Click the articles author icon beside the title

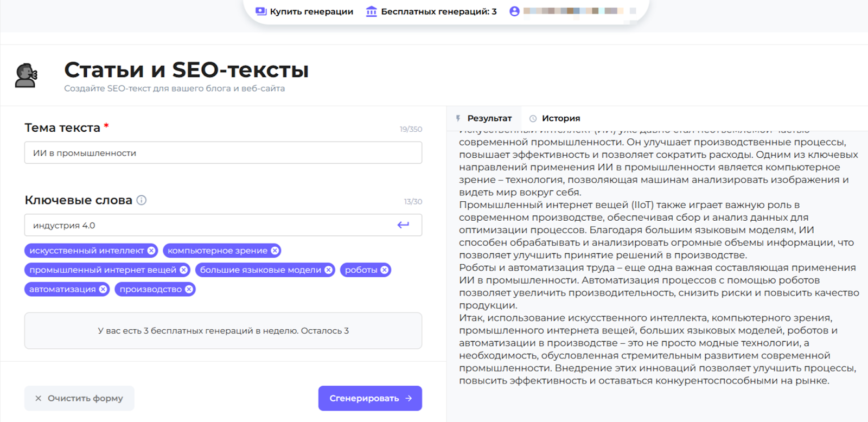click(26, 75)
